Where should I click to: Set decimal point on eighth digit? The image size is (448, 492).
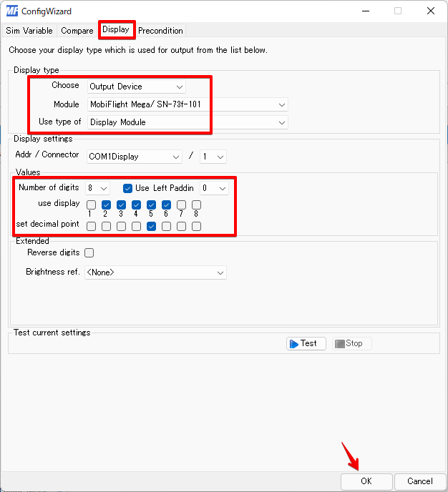[197, 226]
